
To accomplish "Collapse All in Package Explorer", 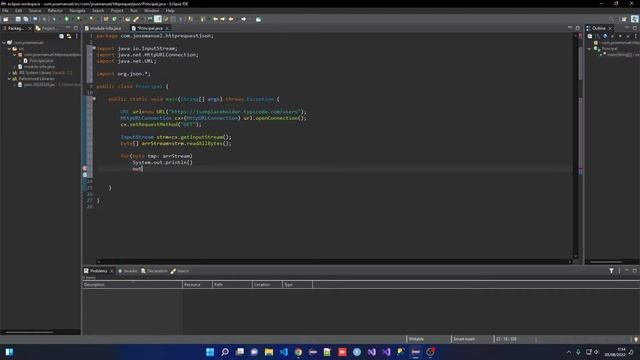I will (62, 36).
